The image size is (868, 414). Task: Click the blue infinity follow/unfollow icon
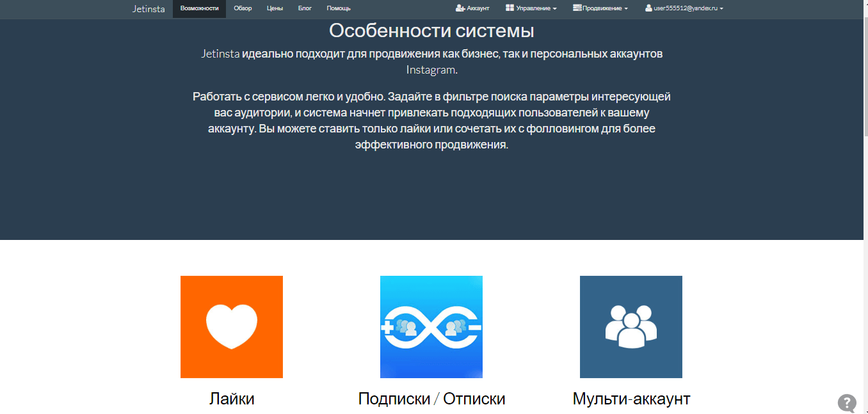[431, 326]
